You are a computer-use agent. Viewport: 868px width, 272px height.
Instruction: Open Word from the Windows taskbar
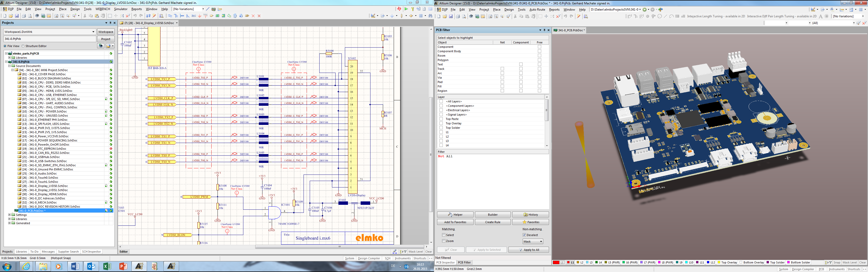point(75,267)
